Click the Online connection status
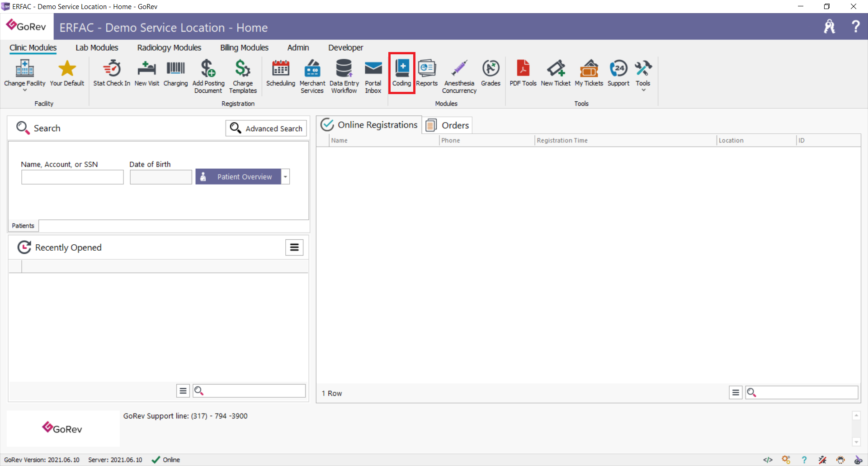868x466 pixels. point(165,460)
